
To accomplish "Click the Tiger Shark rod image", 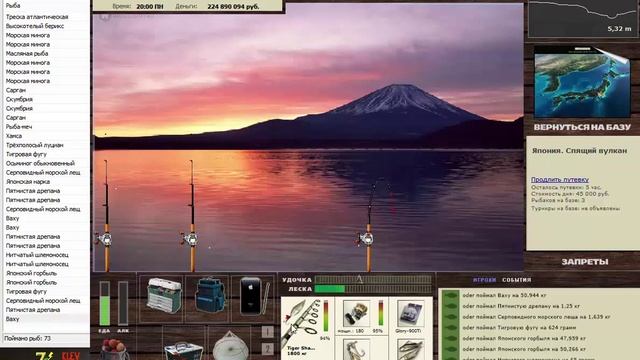I will [302, 322].
